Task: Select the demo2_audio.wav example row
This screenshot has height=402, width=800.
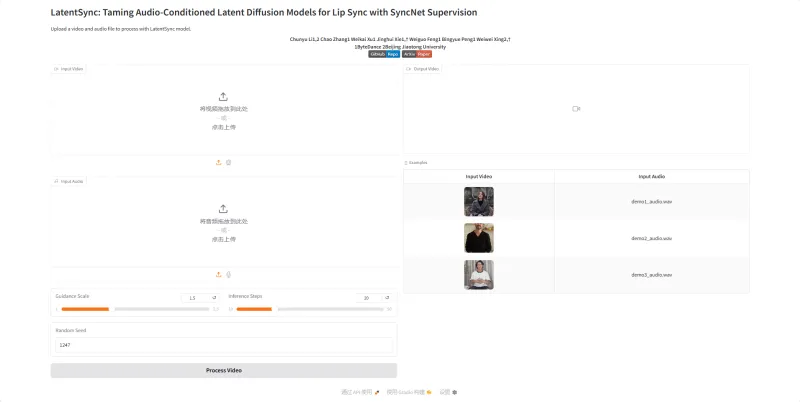Action: coord(651,238)
